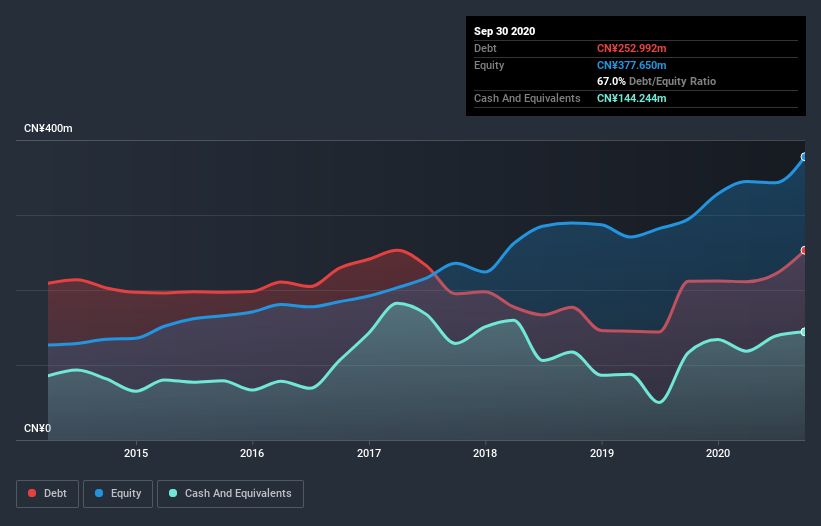This screenshot has width=821, height=526.
Task: Toggle the Equity series legend button
Action: [118, 494]
